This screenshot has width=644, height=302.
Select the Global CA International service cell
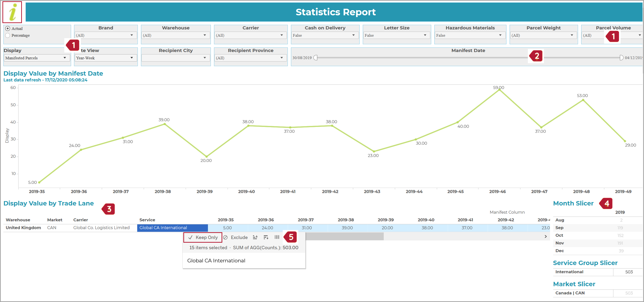coord(172,228)
